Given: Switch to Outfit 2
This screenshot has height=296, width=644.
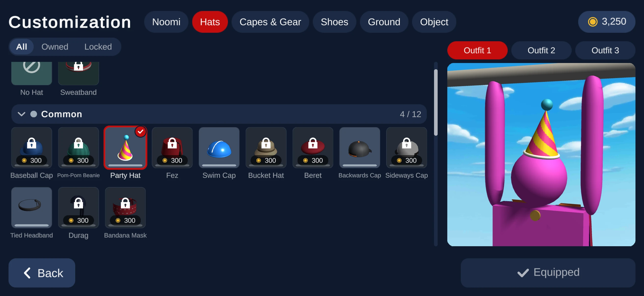Looking at the screenshot, I should [x=541, y=50].
